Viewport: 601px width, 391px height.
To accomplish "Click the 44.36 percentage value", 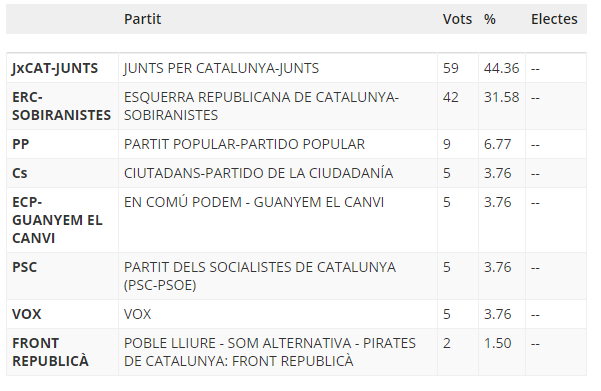I will [501, 68].
